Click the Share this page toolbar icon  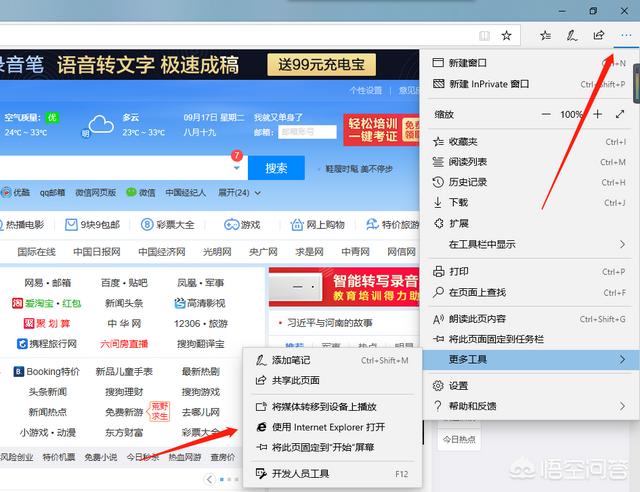[x=598, y=36]
